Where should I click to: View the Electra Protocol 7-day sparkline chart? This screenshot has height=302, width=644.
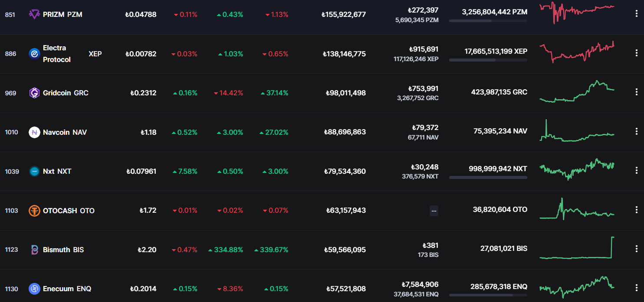click(x=577, y=52)
